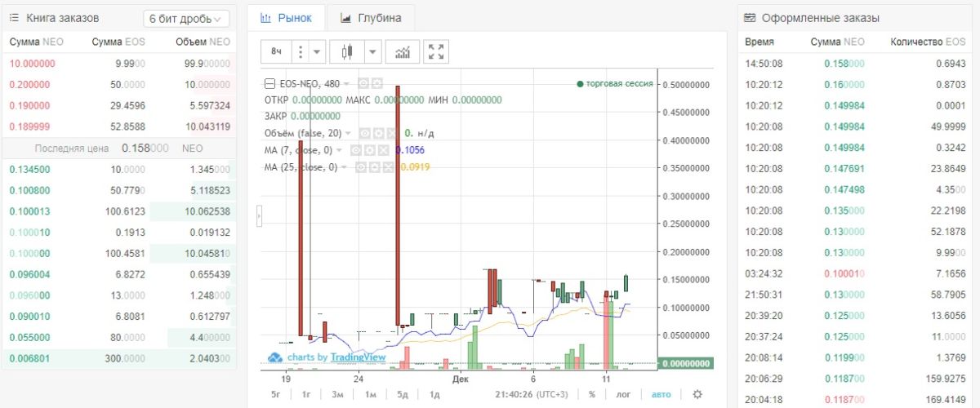Viewport: 980px width, 408px height.
Task: Toggle visibility of the EOS-NEO series
Action: click(x=364, y=83)
